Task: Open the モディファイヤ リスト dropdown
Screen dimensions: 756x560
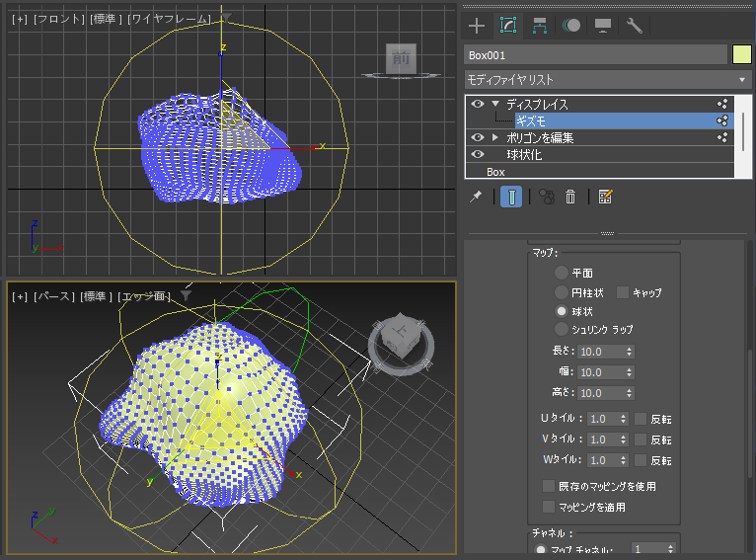Action: tap(608, 80)
